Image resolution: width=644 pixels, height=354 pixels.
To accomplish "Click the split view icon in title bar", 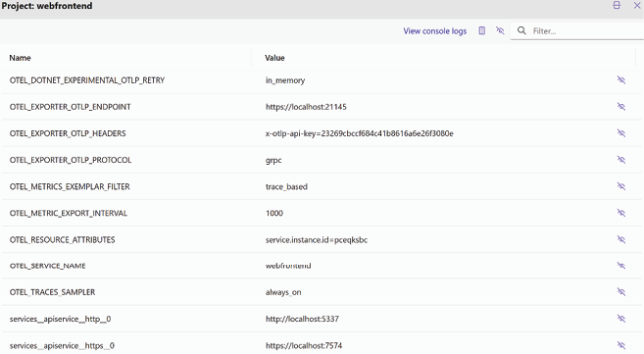I will tap(617, 5).
